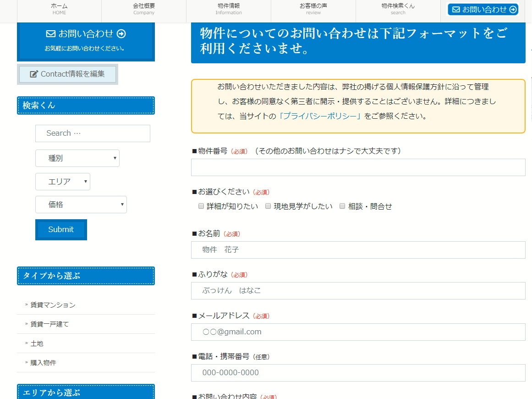Open 価格 dropdown
The height and width of the screenshot is (399, 532).
[x=81, y=205]
